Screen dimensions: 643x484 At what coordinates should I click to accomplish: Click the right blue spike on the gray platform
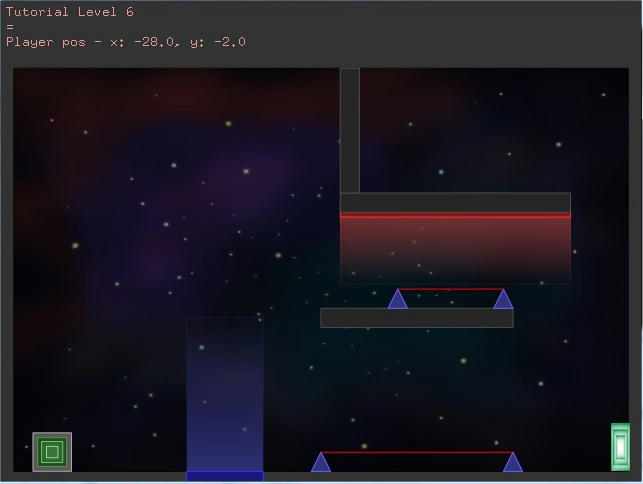pos(503,299)
